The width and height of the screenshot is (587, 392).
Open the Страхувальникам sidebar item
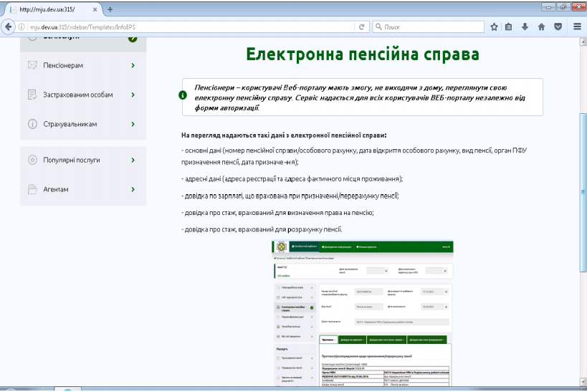pyautogui.click(x=83, y=124)
